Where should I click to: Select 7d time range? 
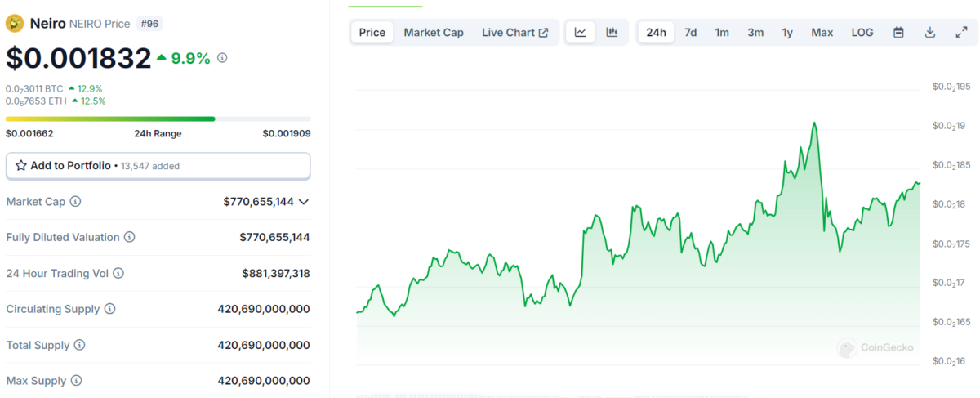point(690,33)
